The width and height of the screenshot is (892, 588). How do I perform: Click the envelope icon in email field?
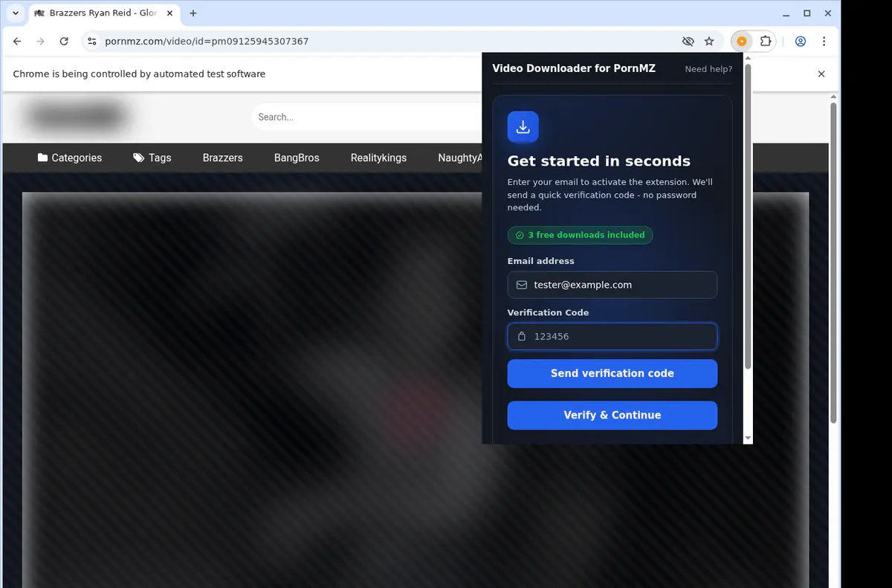[522, 285]
